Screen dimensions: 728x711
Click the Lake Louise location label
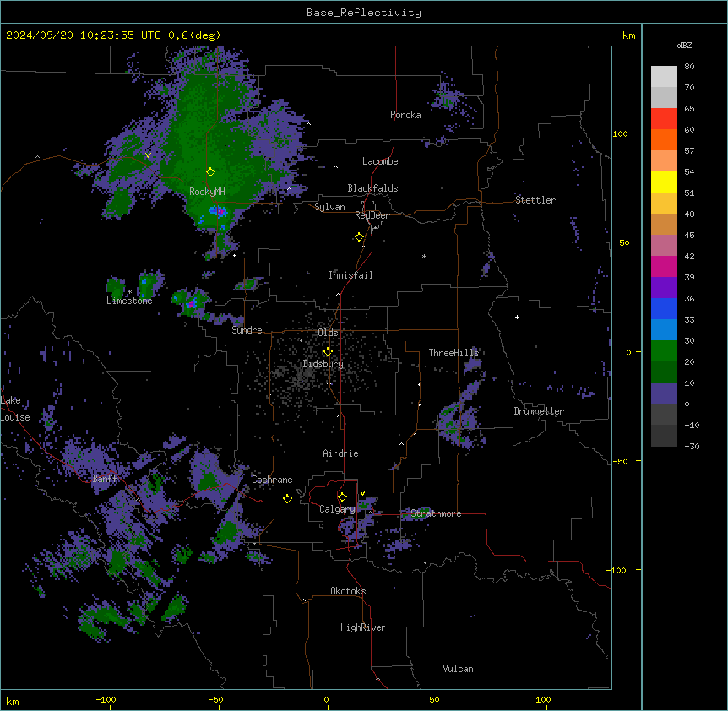(x=15, y=409)
